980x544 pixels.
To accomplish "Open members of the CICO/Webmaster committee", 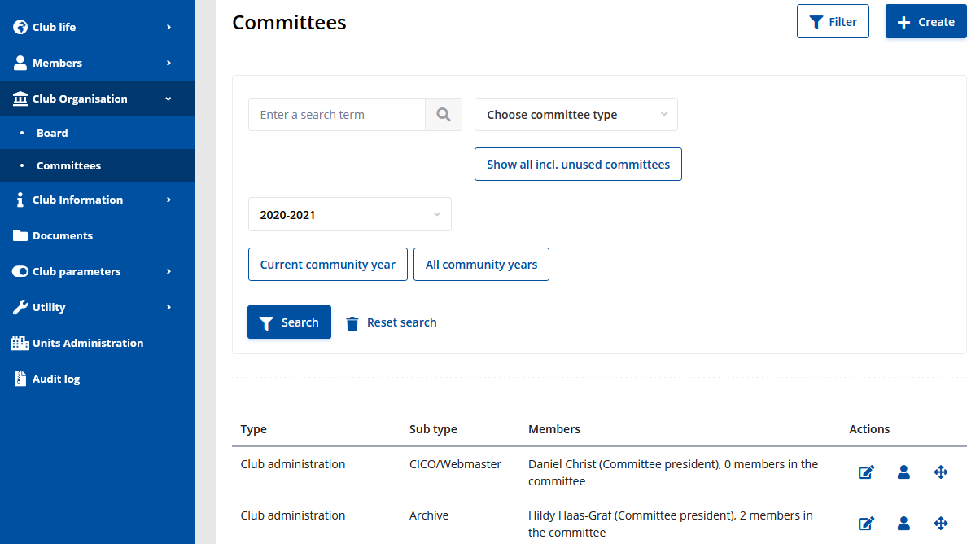I will (903, 472).
